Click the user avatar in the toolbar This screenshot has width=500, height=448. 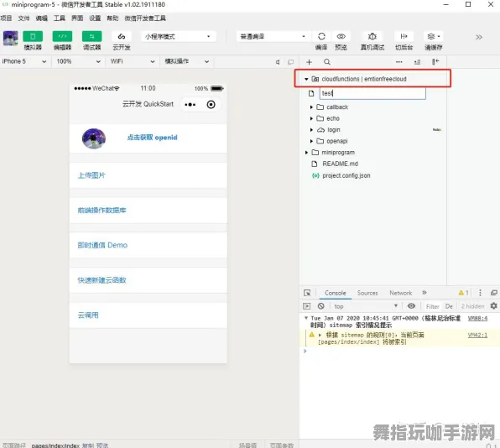[11, 39]
